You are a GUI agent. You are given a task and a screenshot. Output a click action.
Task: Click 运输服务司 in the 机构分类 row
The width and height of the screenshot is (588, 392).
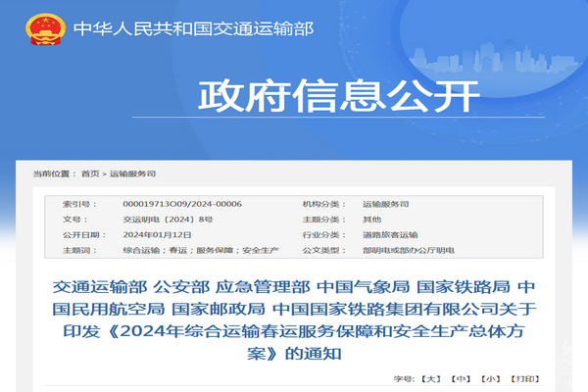(385, 204)
